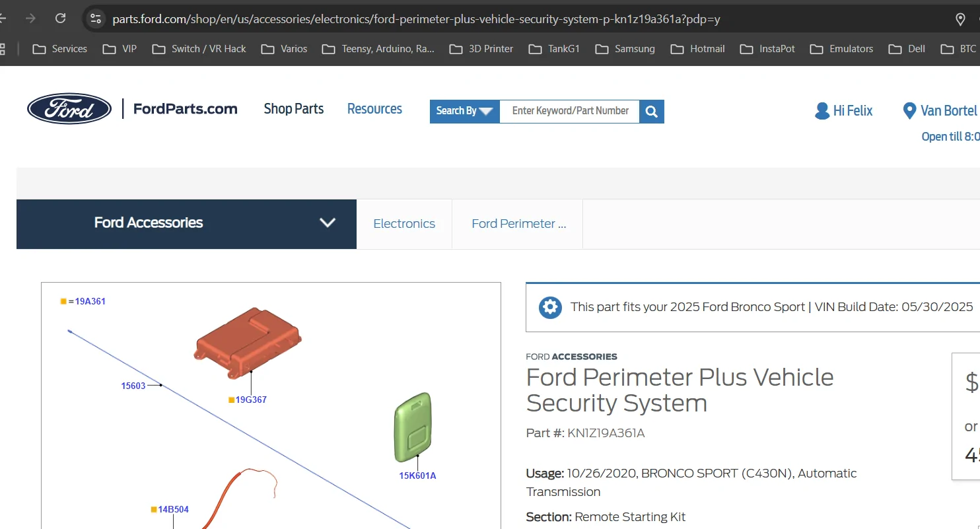Viewport: 980px width, 529px height.
Task: Open the 3D Printer bookmarks folder
Action: (x=483, y=49)
